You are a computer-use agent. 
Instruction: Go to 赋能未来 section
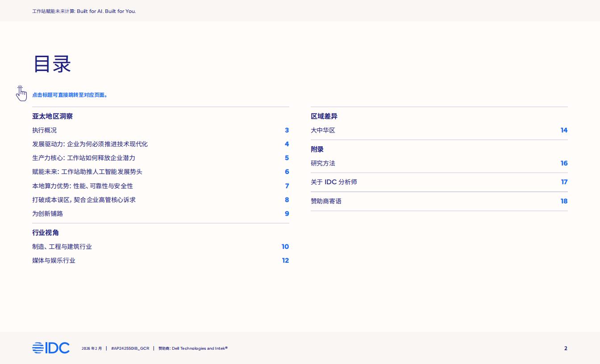click(x=87, y=172)
